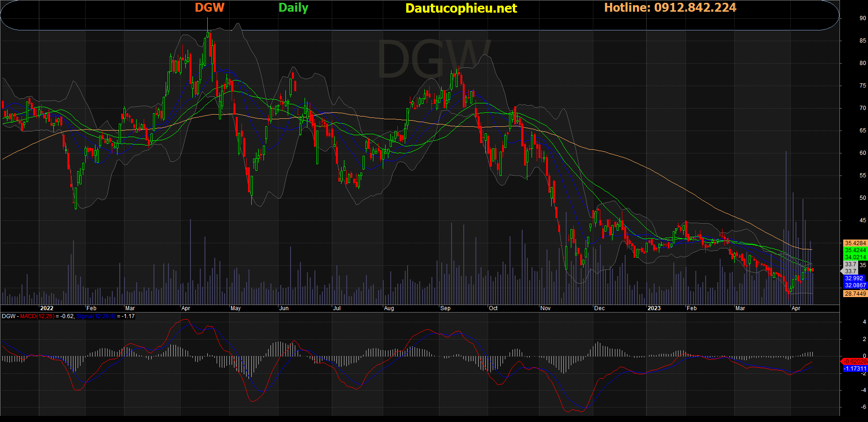The width and height of the screenshot is (868, 422).
Task: Click the orange DGW ticker title
Action: [x=210, y=7]
